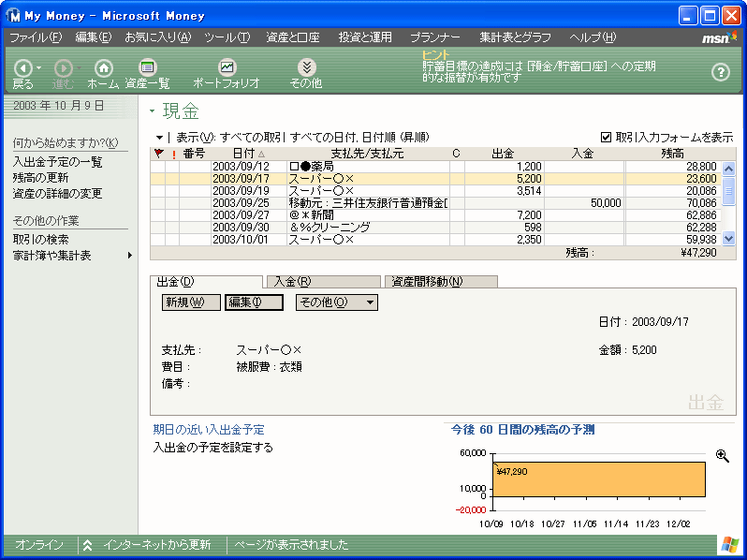The width and height of the screenshot is (747, 560).
Task: Open 資産の詳細の変更 link
Action: pos(58,194)
